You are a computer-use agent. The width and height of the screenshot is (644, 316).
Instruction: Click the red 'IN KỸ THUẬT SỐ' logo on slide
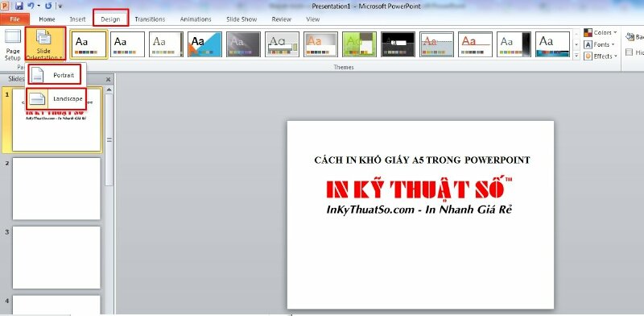tap(419, 189)
